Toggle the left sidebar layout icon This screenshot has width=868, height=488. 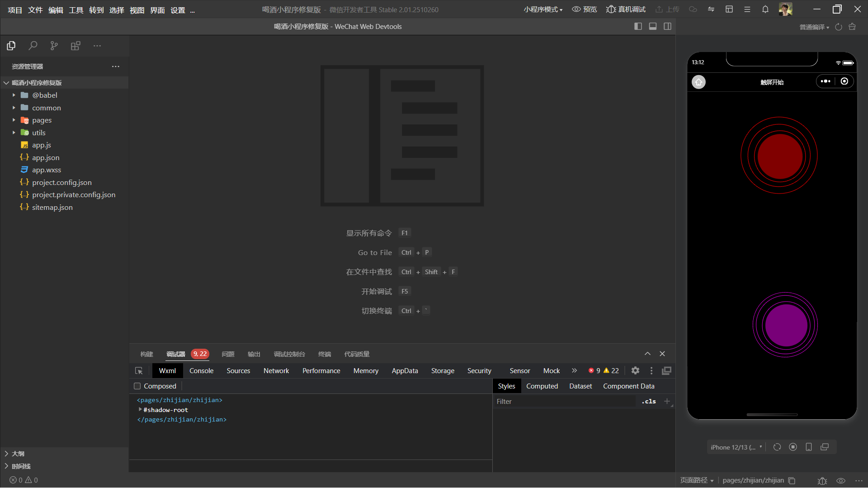638,27
